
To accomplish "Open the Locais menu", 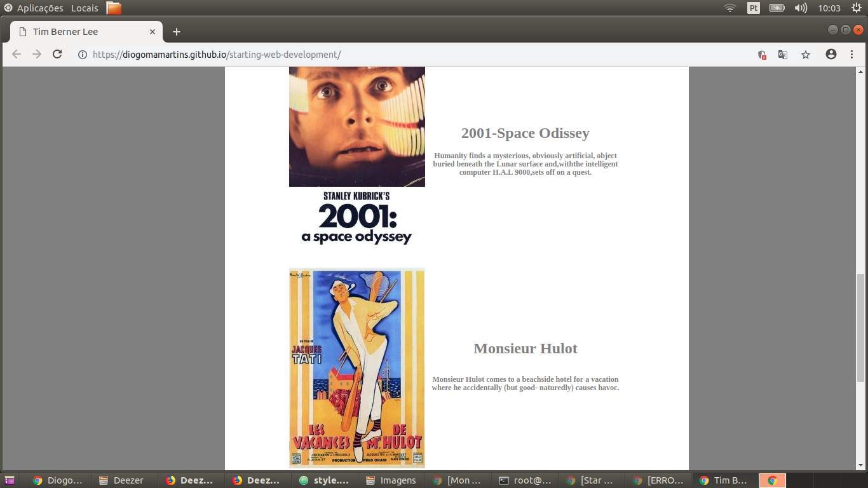I will coord(85,8).
